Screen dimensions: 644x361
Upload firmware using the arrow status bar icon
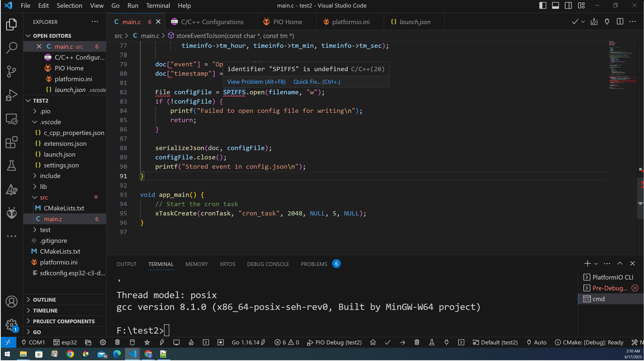(402, 342)
